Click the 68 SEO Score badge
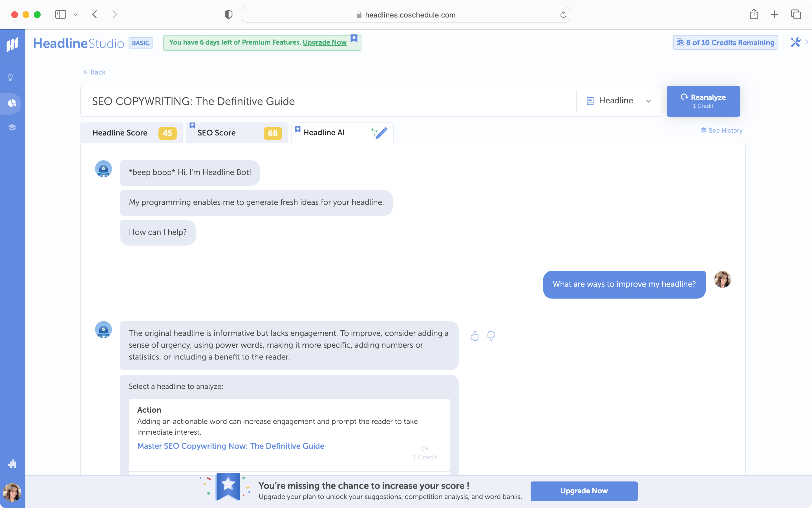This screenshot has width=812, height=508. pos(273,133)
